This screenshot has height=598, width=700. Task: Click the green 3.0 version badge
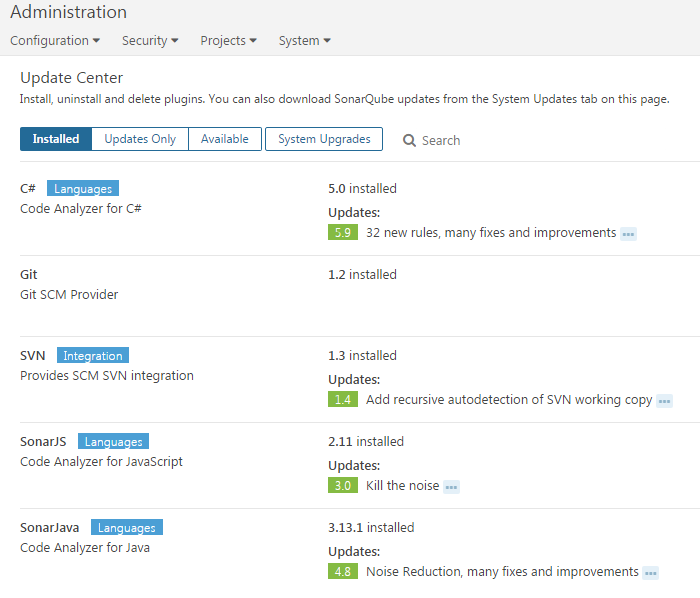343,486
